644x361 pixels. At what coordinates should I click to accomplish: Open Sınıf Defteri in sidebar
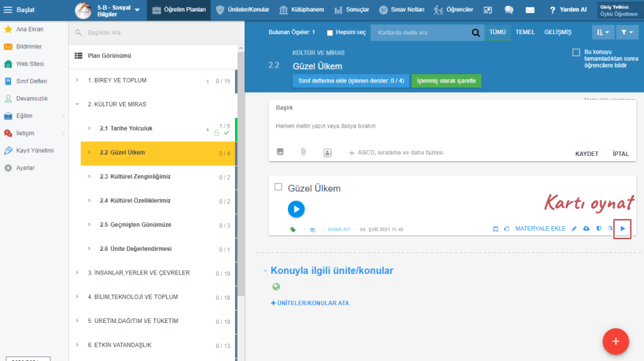31,81
